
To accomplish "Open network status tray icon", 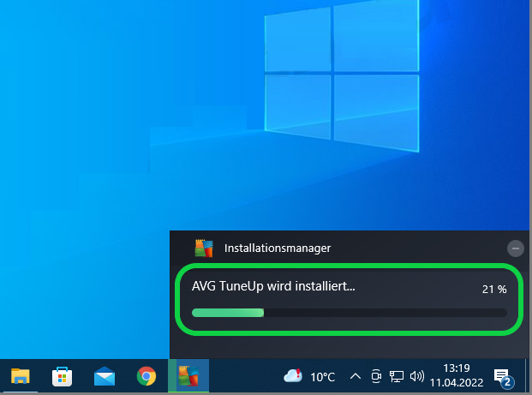I will tap(397, 376).
